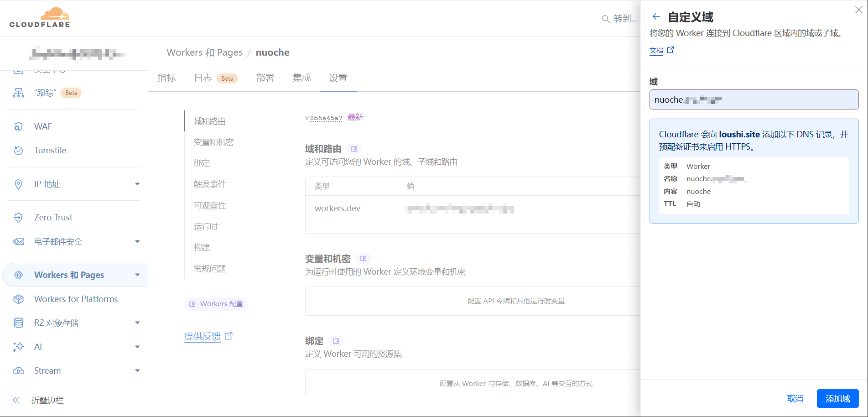Click the 添加域 button
Screen dimensions: 868x417
pyautogui.click(x=837, y=399)
